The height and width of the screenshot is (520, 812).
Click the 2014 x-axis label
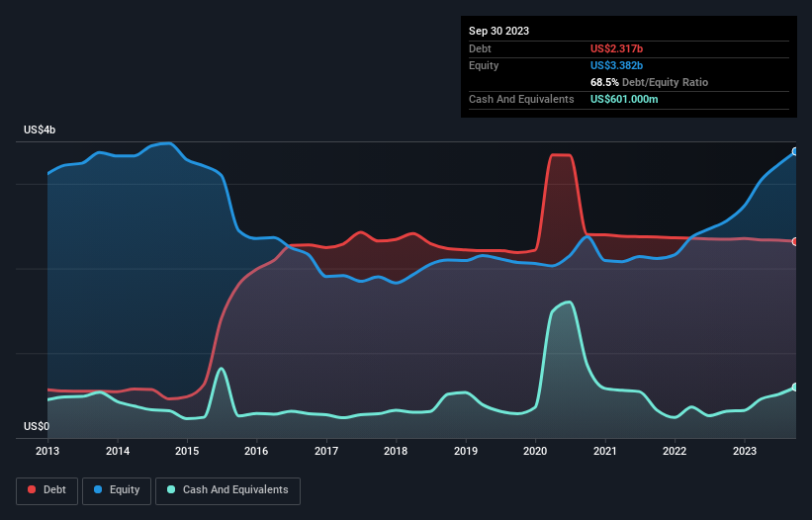click(x=118, y=451)
